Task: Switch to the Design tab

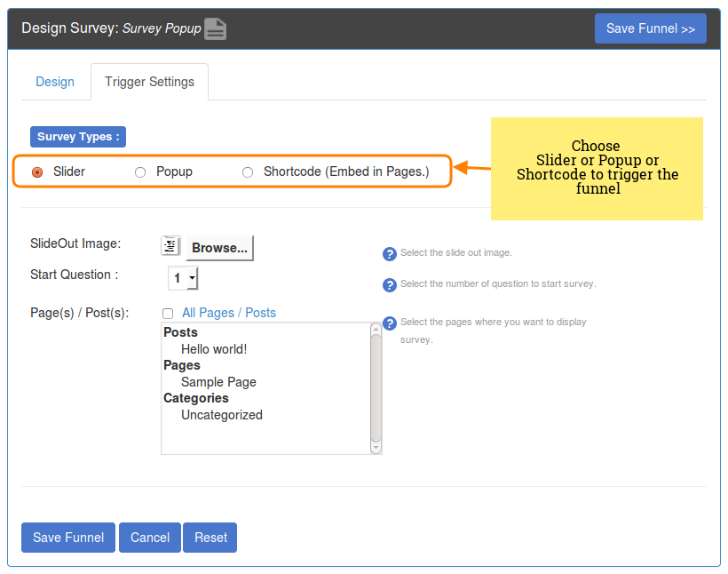Action: pyautogui.click(x=55, y=82)
